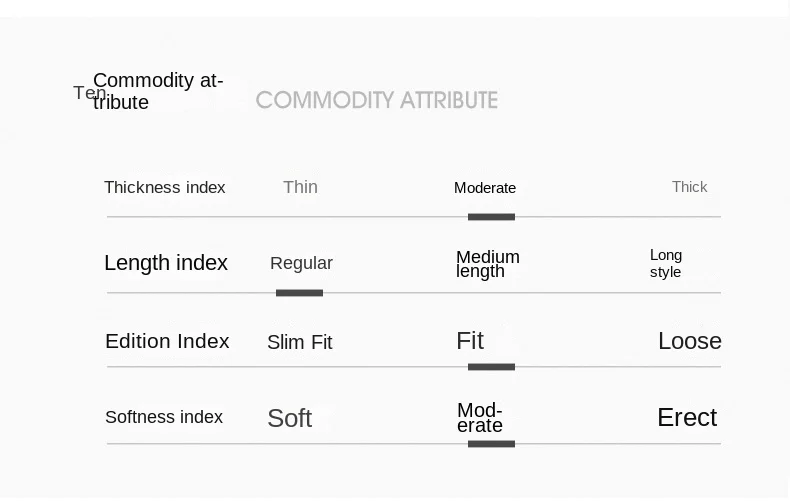The width and height of the screenshot is (790, 501).
Task: Click the Length index label
Action: (166, 263)
